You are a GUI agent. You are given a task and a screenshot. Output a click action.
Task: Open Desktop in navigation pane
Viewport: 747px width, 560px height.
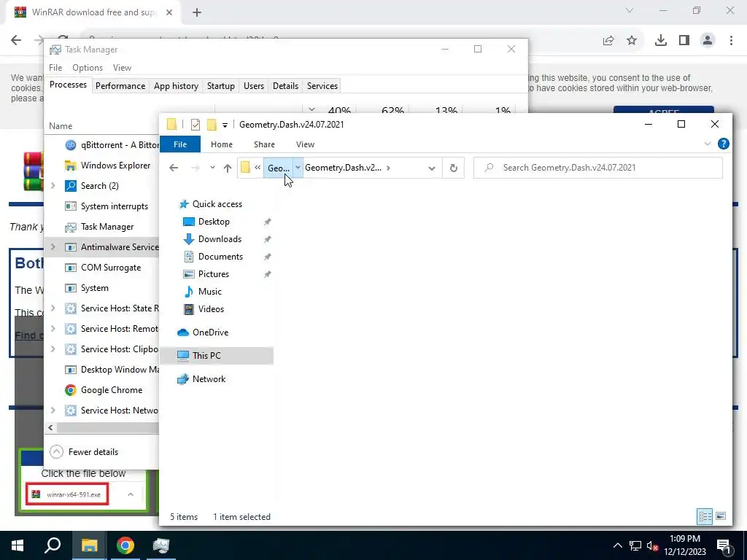coord(214,222)
